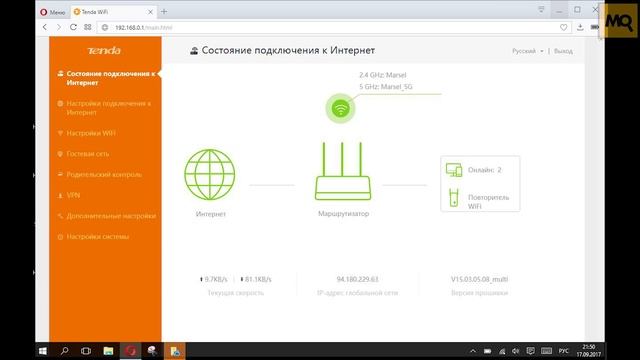Open Opera tab menu icon

541,9
